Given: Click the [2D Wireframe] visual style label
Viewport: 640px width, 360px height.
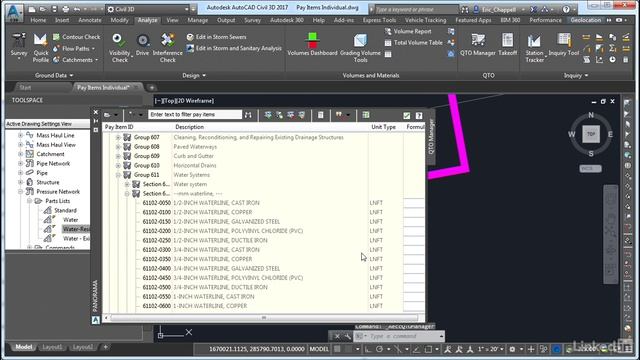Looking at the screenshot, I should tap(196, 101).
